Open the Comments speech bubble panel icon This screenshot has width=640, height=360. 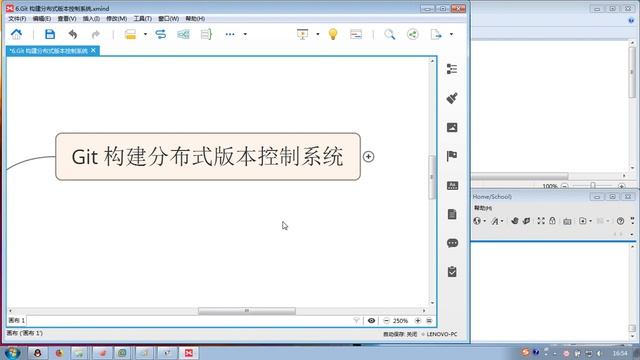pos(452,243)
